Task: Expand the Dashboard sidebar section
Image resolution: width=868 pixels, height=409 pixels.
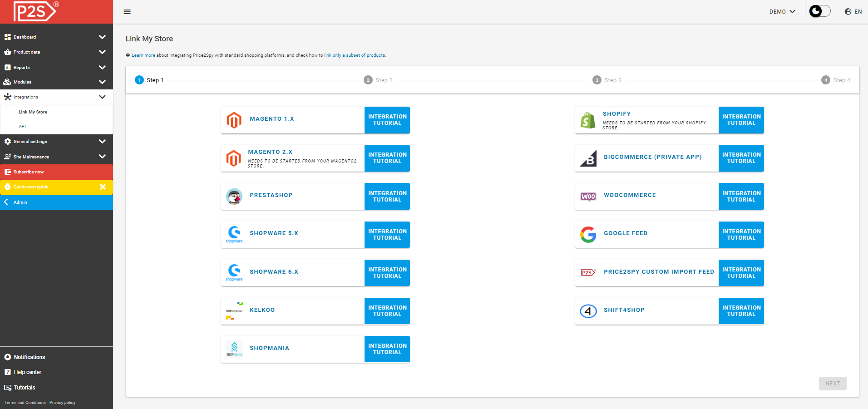Action: pos(102,37)
